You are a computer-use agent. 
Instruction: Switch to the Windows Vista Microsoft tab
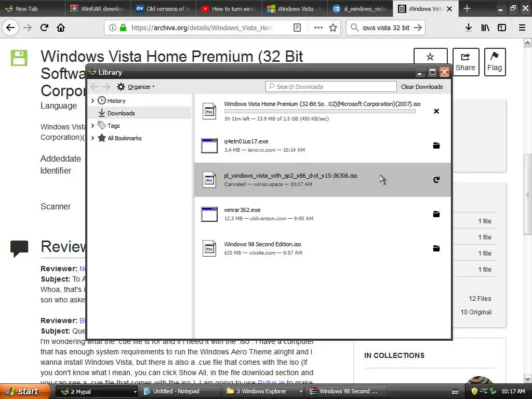pyautogui.click(x=294, y=8)
